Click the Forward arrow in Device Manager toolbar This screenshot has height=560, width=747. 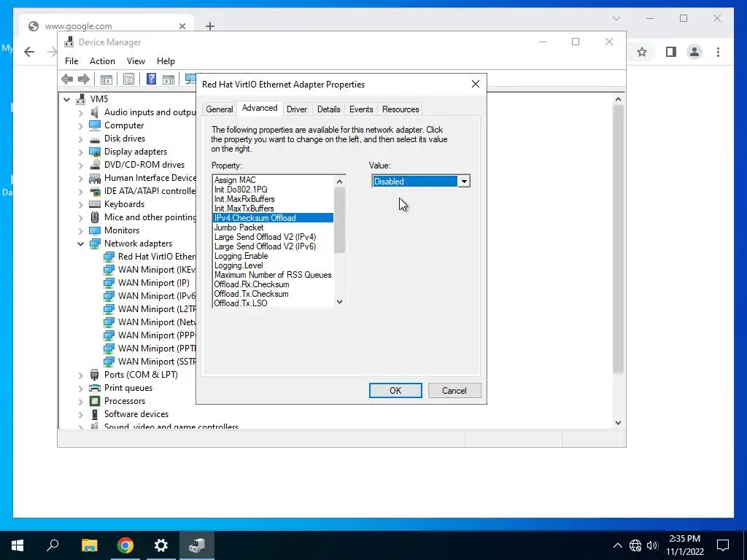(84, 79)
